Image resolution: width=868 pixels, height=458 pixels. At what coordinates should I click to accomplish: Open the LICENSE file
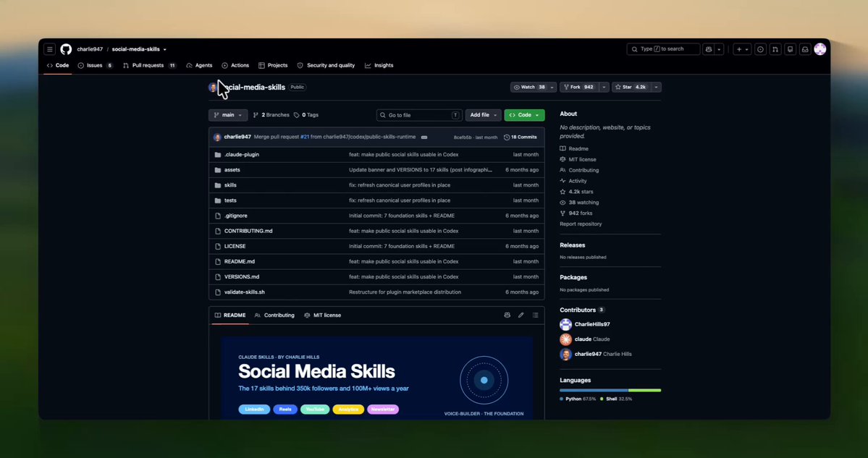tap(235, 246)
